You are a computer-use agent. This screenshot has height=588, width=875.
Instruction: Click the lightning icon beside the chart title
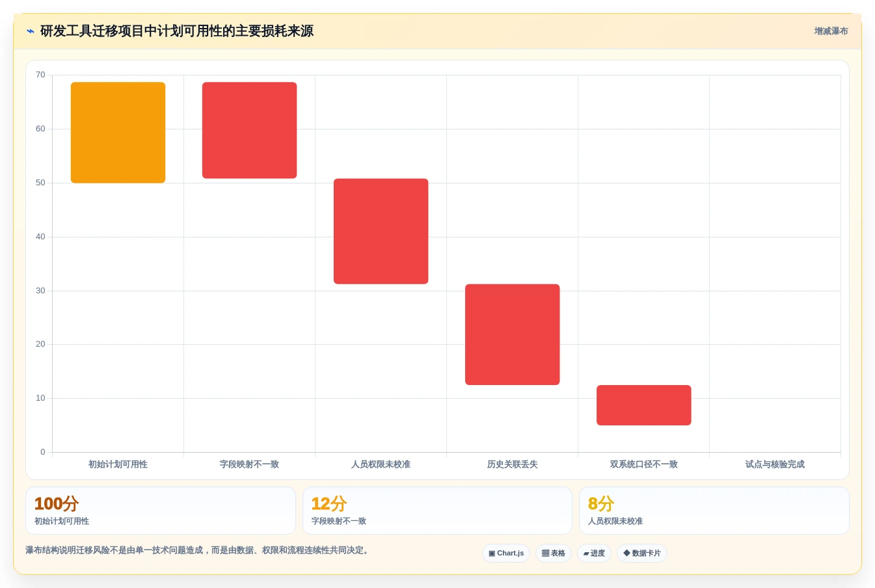coord(31,31)
